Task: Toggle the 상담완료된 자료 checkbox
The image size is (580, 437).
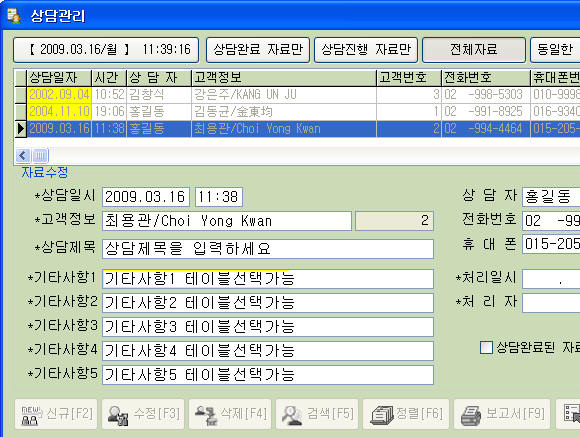Action: coord(486,347)
